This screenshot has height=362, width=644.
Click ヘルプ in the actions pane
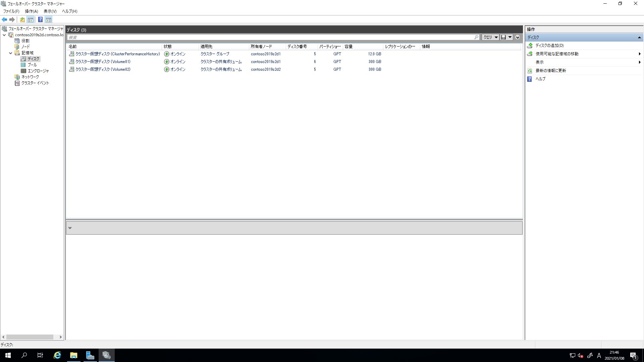[540, 79]
